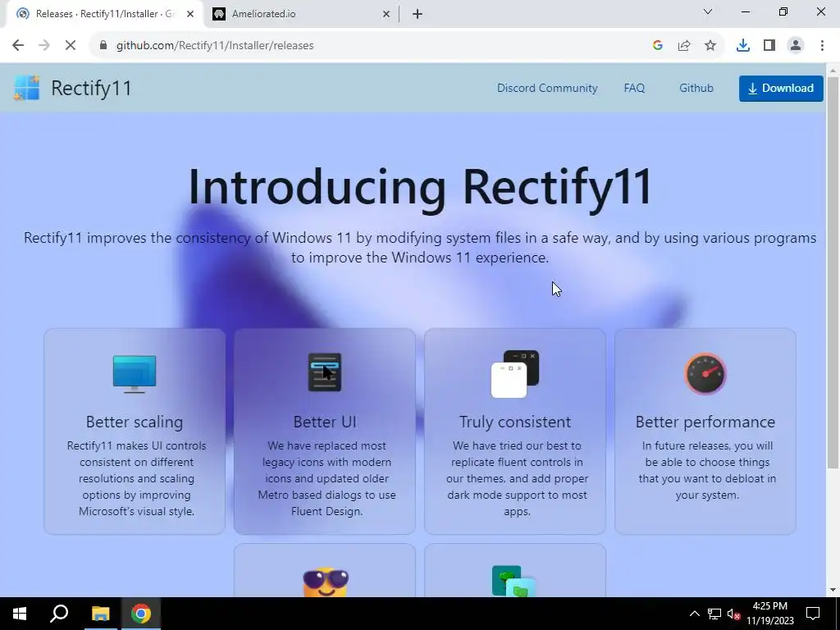Click the Better performance card title

(705, 422)
